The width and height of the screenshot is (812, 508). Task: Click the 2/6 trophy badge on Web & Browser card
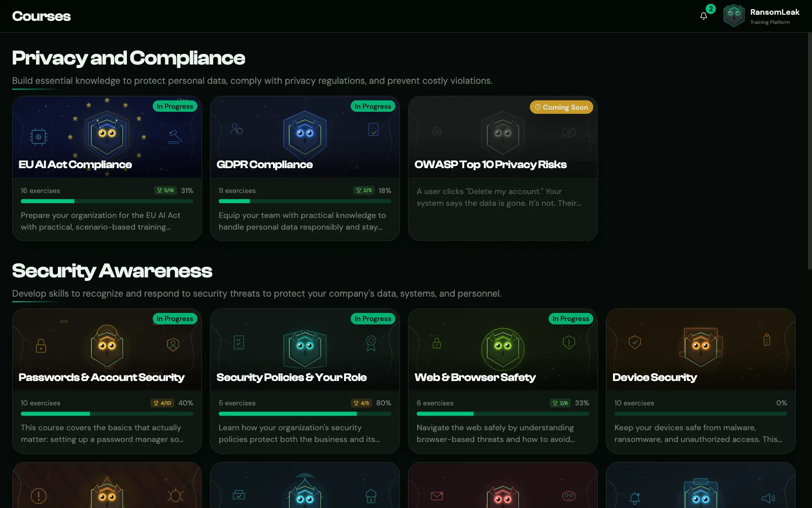click(x=560, y=403)
